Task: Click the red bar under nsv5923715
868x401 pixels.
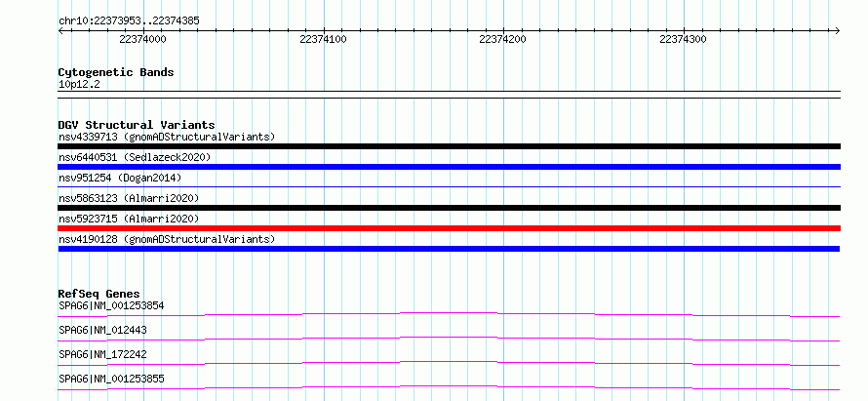Action: (449, 228)
